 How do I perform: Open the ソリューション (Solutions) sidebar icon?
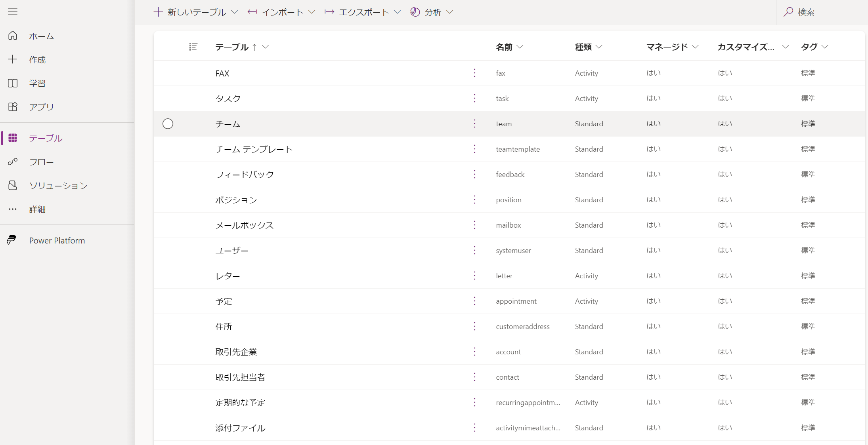[13, 185]
